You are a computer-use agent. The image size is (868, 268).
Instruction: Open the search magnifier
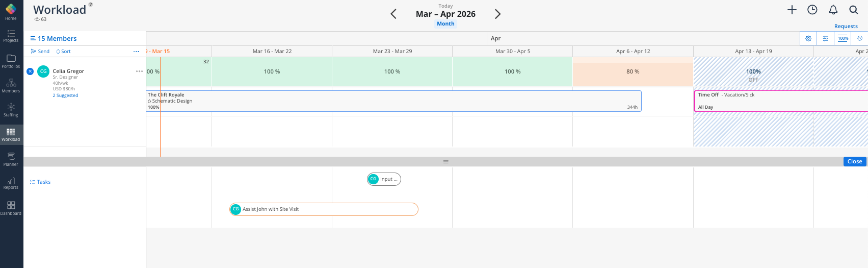coord(854,10)
